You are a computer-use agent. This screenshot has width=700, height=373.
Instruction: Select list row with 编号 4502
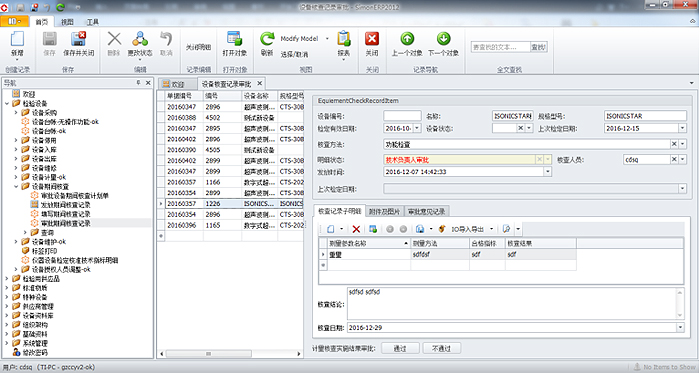[230, 118]
